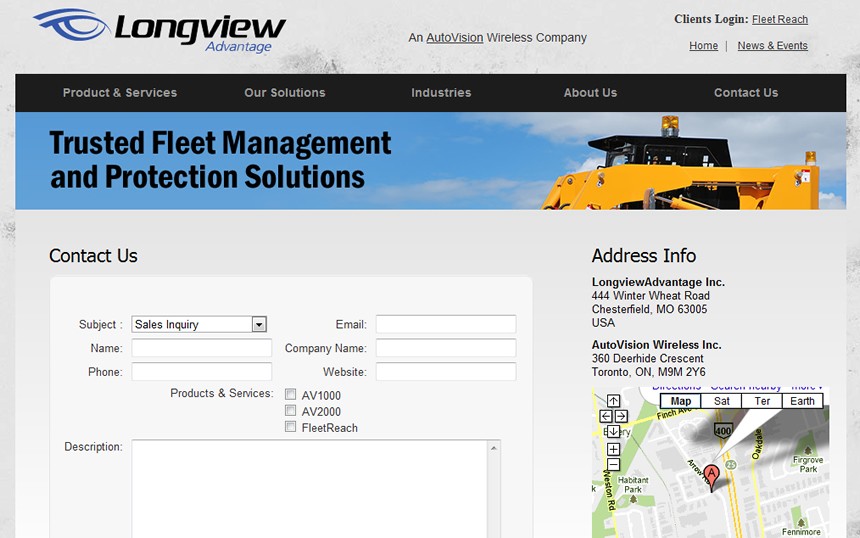860x538 pixels.
Task: Open News & Events link
Action: point(772,46)
